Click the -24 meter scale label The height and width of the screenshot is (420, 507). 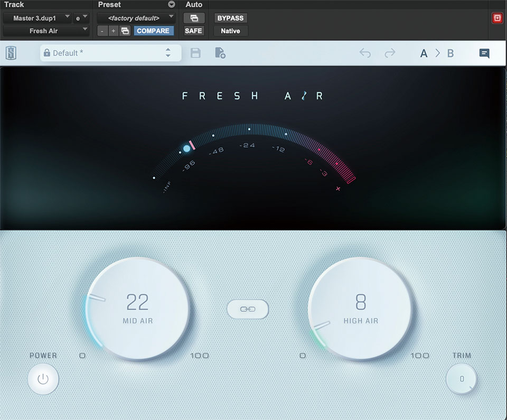click(x=247, y=146)
